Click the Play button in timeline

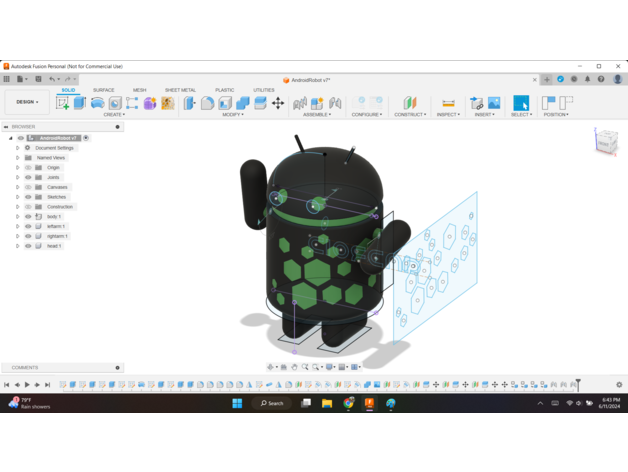[x=27, y=385]
